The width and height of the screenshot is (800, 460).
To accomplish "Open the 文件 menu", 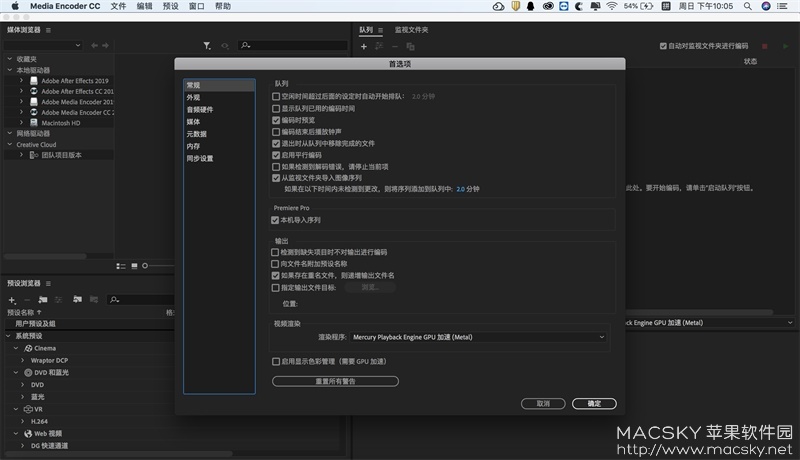I will (x=118, y=6).
